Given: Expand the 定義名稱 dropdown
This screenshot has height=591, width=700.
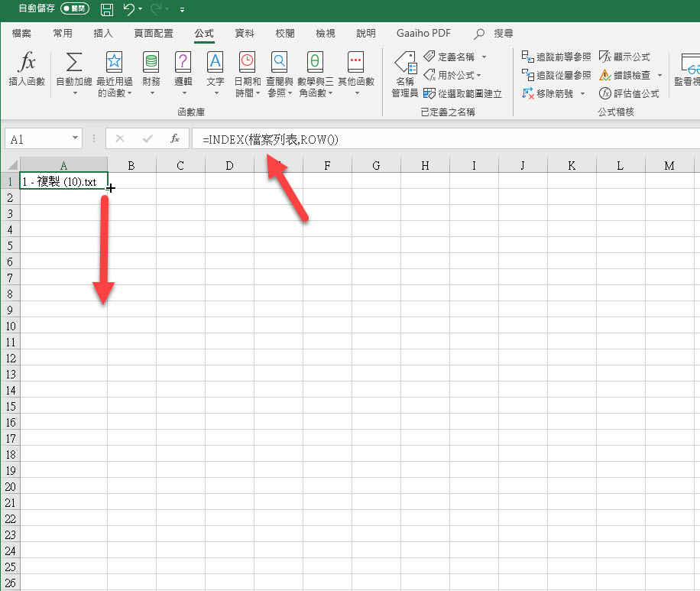Looking at the screenshot, I should click(x=484, y=57).
